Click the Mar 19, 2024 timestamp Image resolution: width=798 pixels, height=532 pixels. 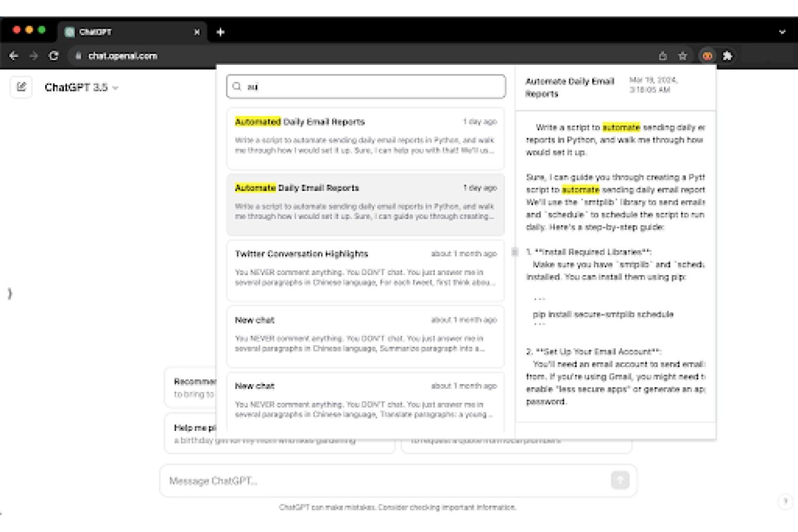coord(653,85)
